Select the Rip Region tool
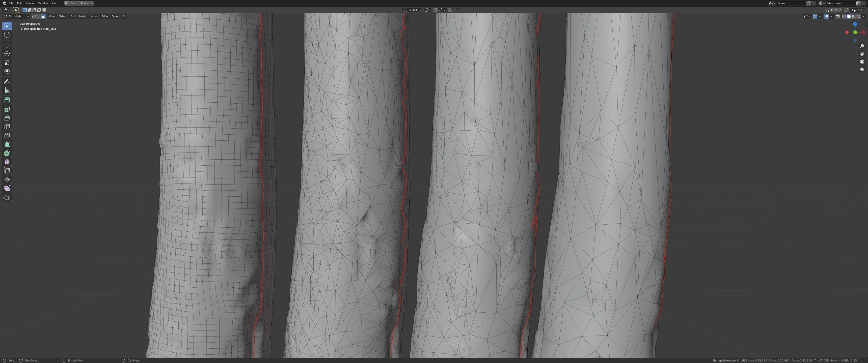 7,197
